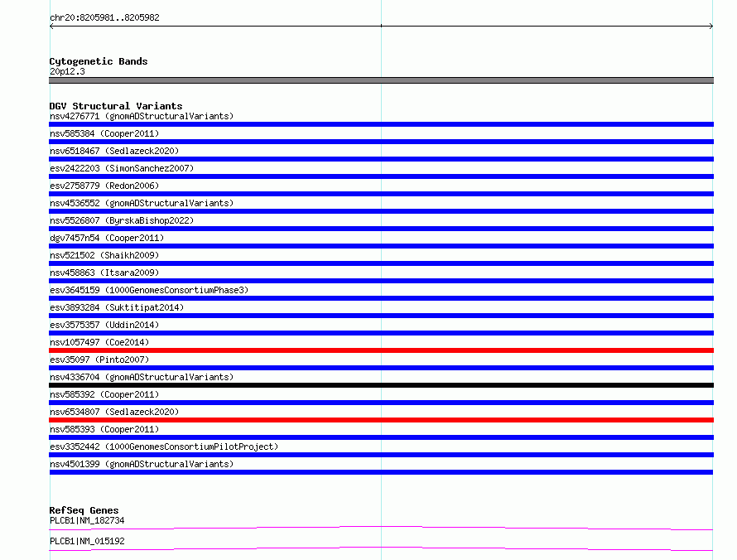
Task: Open variant esv2422203 (SimonSanchez2007)
Action: 122,168
